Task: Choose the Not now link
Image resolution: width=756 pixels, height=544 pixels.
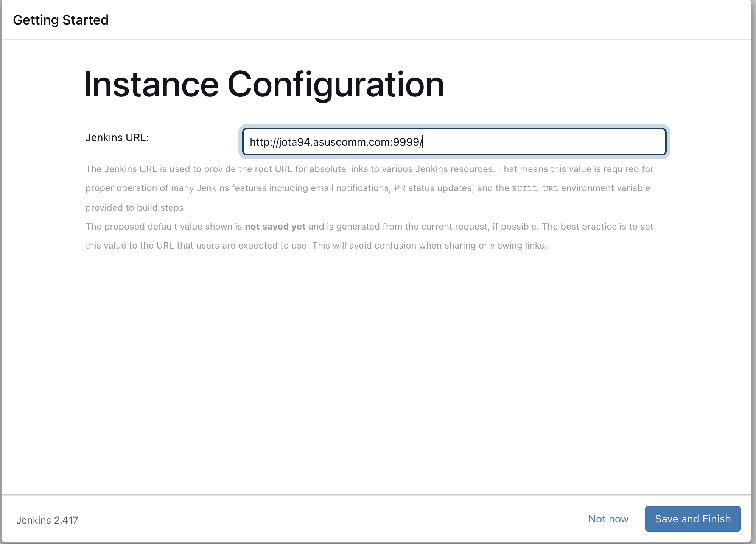Action: pos(608,519)
